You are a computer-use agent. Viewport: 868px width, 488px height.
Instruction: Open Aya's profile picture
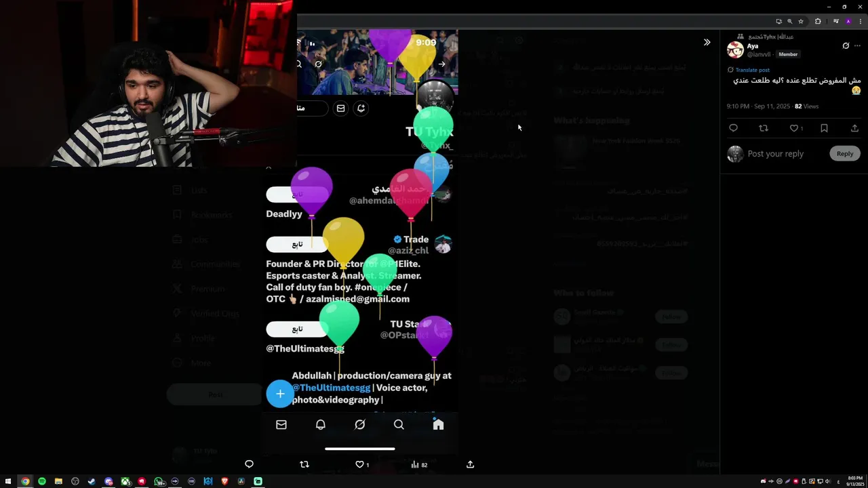[735, 49]
